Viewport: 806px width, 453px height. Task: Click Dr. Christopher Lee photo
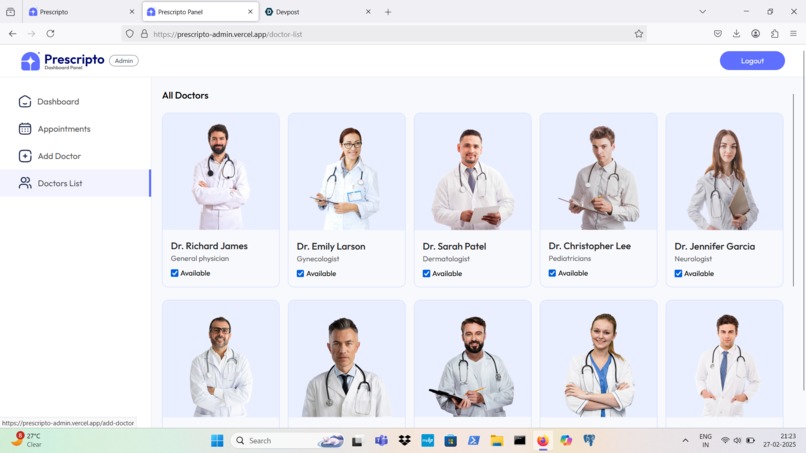(x=598, y=172)
